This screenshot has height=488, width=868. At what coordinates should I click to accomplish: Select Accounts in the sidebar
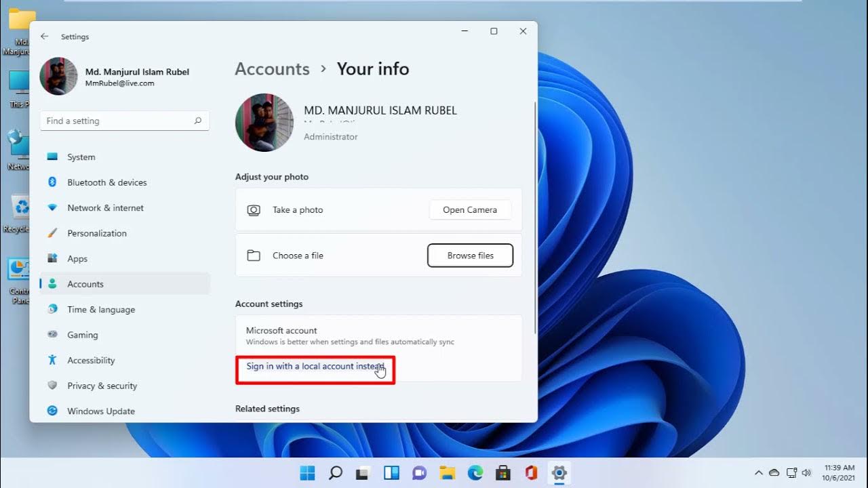[125, 284]
